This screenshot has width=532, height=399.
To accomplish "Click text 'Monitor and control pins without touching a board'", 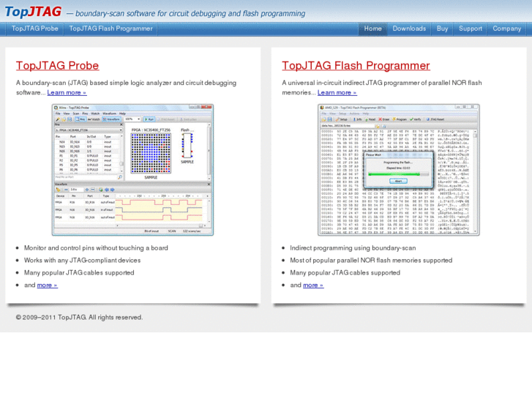I will tap(96, 248).
